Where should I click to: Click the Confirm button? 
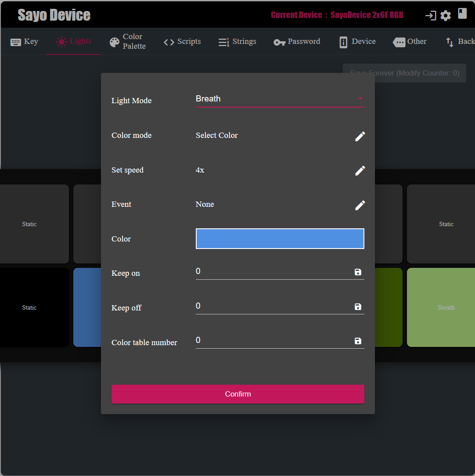click(237, 394)
